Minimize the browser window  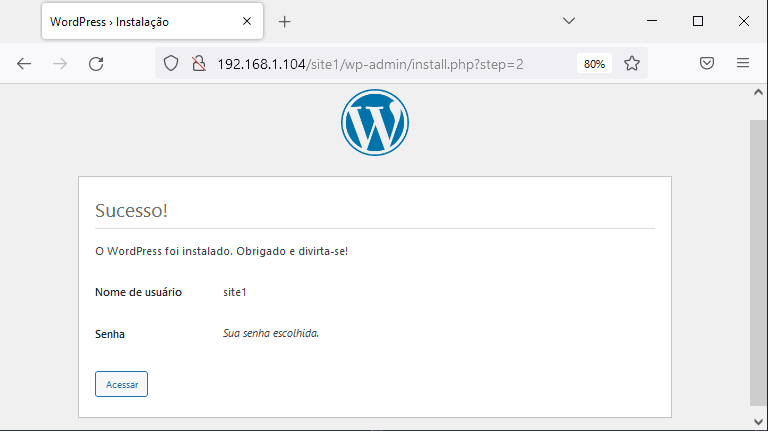pyautogui.click(x=652, y=21)
